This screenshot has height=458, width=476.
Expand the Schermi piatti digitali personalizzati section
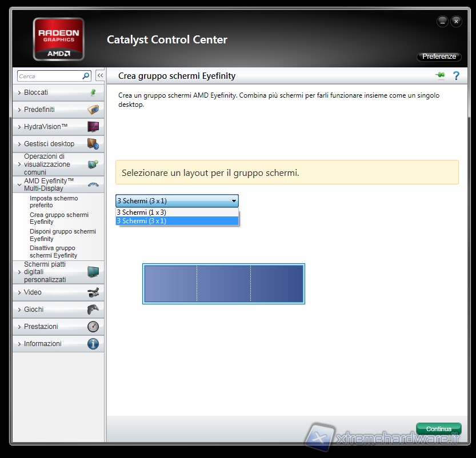19,272
